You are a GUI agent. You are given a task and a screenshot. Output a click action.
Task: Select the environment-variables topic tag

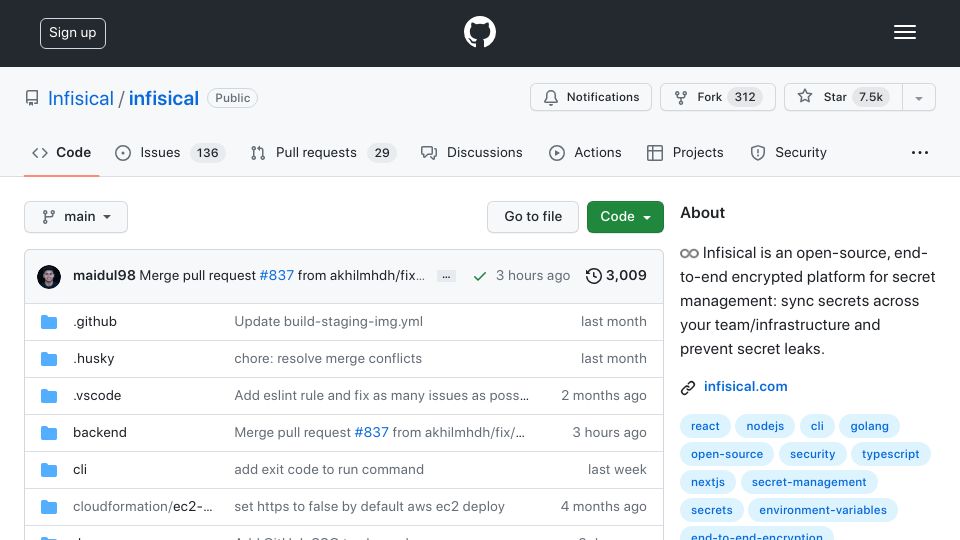click(x=823, y=510)
